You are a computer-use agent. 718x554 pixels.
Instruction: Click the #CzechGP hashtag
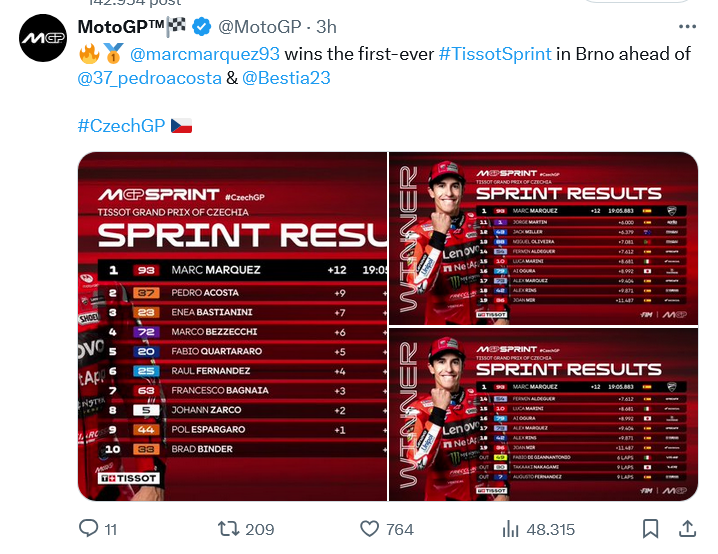click(x=121, y=125)
